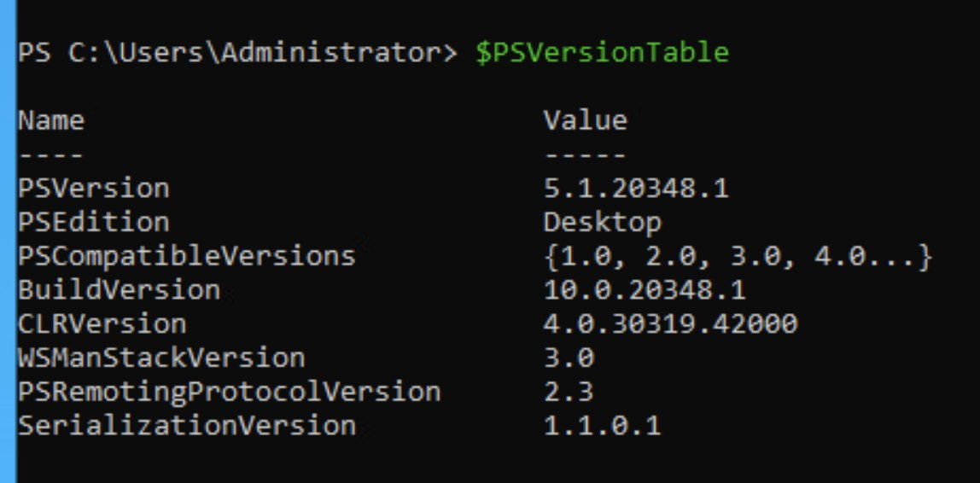Click the 2.3 remoting protocol value
980x483 pixels.
(x=569, y=392)
